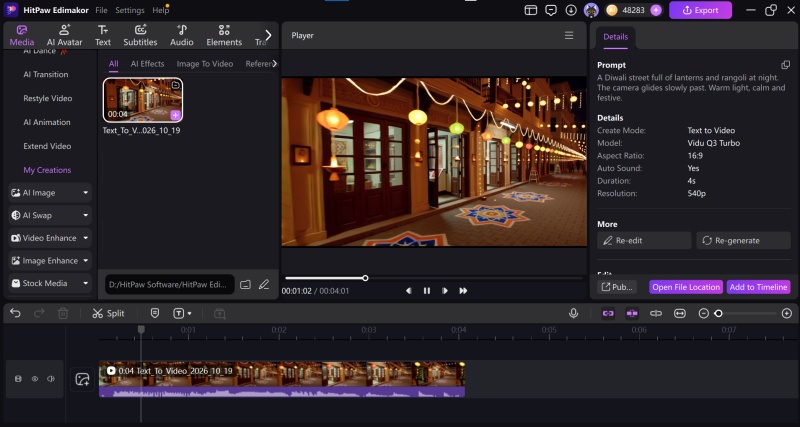Image resolution: width=800 pixels, height=427 pixels.
Task: Open the Details tab
Action: (x=615, y=37)
